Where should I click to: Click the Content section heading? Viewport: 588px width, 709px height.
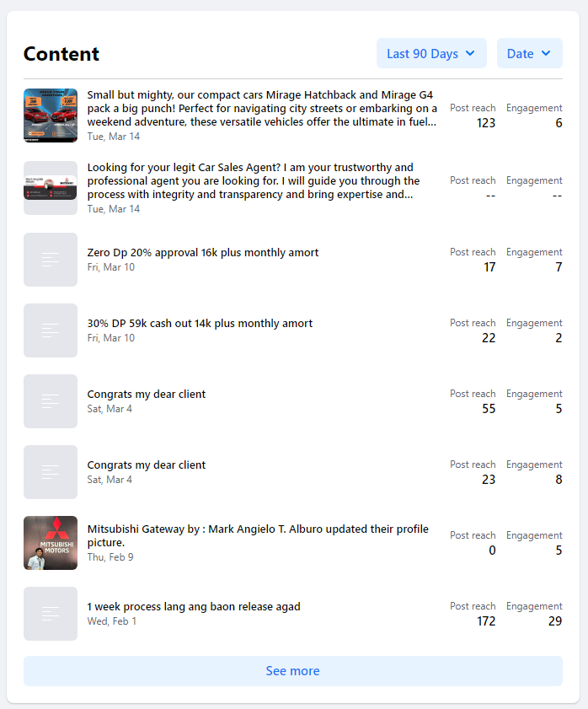pyautogui.click(x=61, y=54)
